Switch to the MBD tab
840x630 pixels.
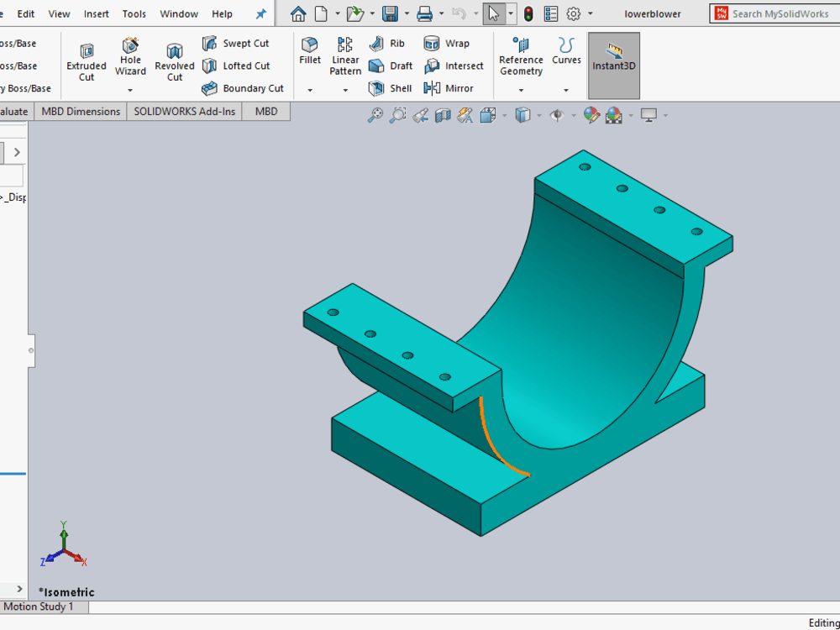[x=266, y=112]
